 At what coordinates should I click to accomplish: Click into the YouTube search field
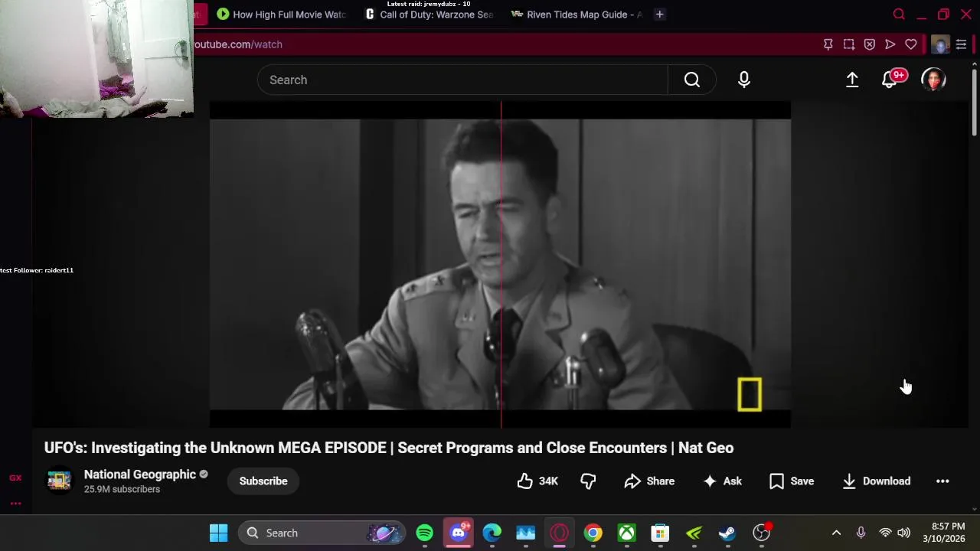point(462,80)
